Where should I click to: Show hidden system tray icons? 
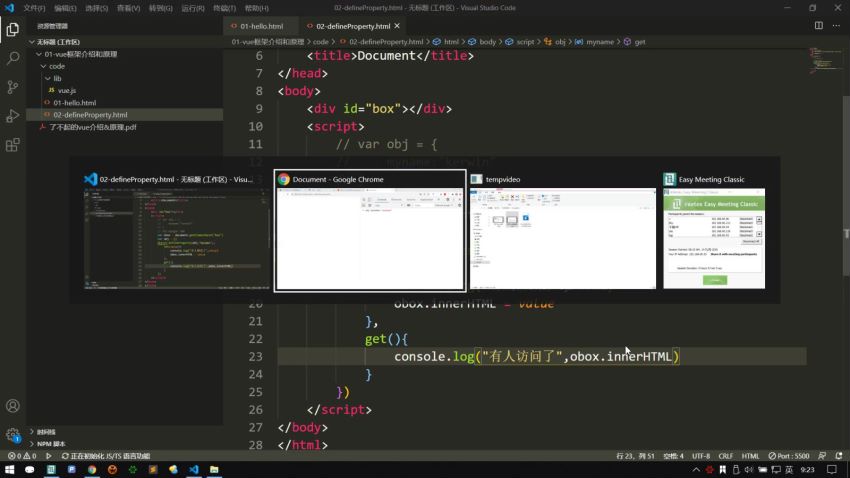(696, 470)
